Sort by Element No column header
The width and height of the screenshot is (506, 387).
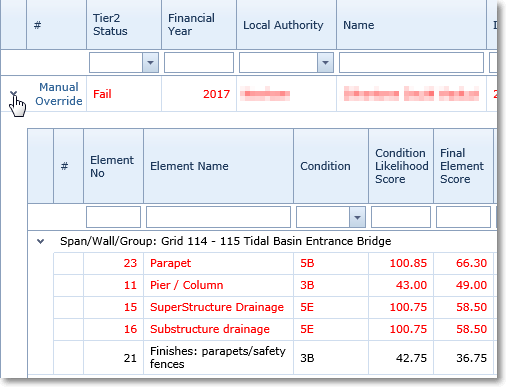pyautogui.click(x=113, y=166)
